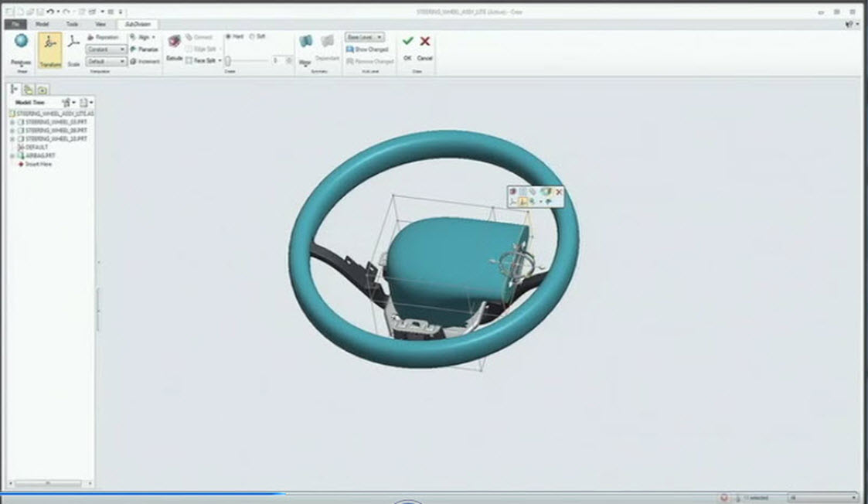Open the Model Tree show/columns dropdown
This screenshot has height=504, width=868.
[x=87, y=103]
